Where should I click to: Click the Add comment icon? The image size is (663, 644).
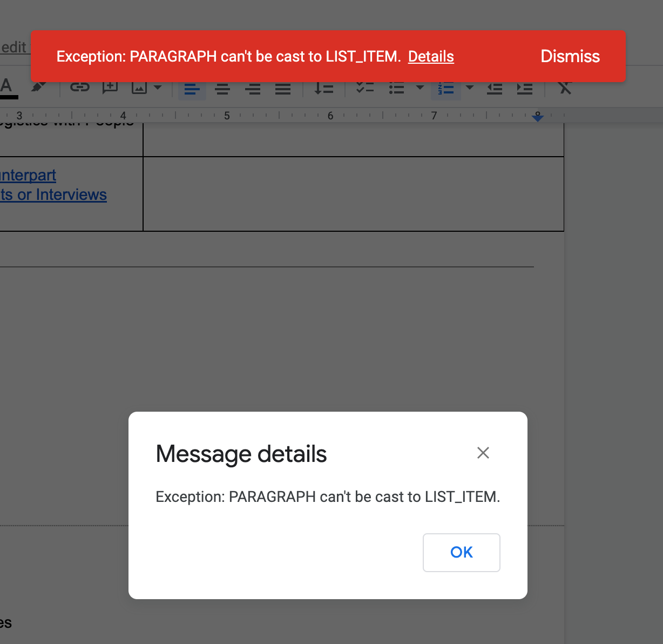pos(110,88)
